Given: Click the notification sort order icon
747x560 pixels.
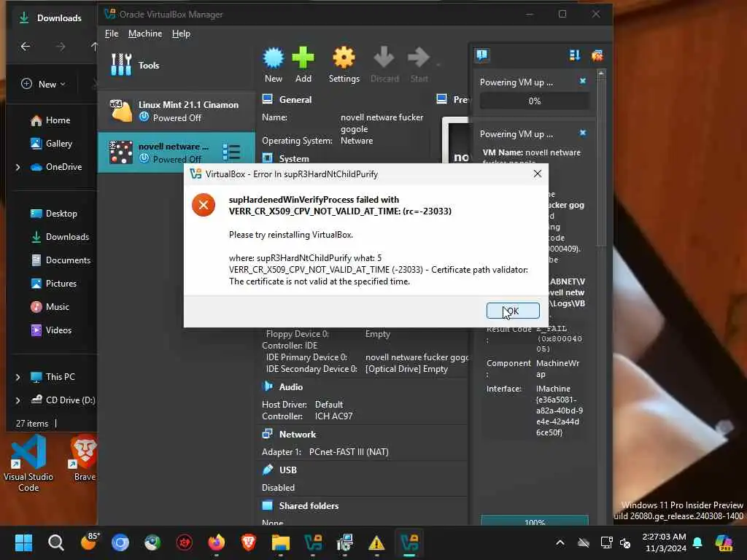Looking at the screenshot, I should [575, 55].
